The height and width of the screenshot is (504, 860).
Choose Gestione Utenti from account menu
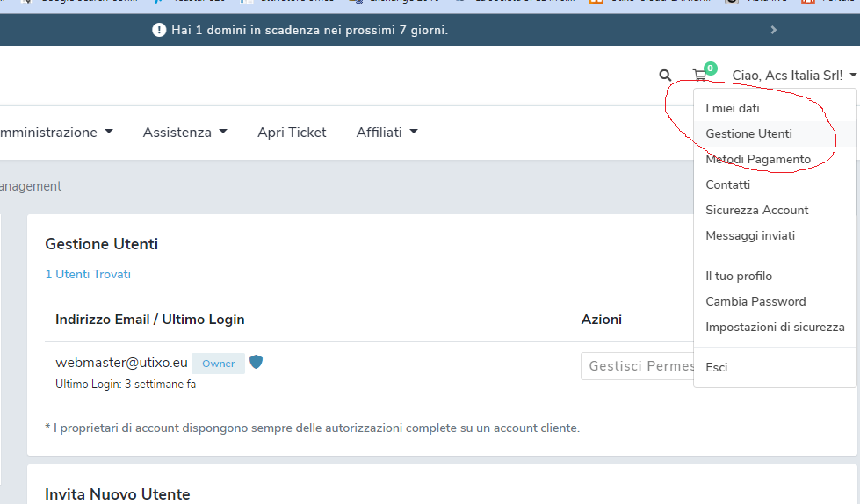pyautogui.click(x=748, y=134)
